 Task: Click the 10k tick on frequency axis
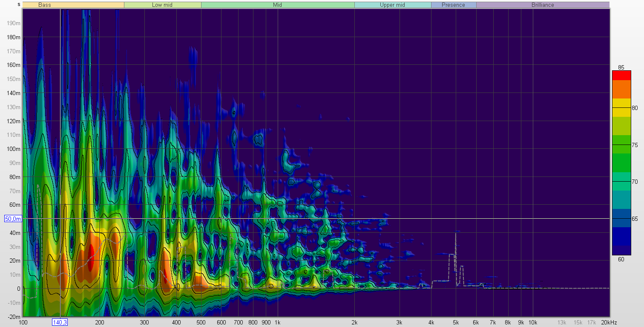pos(532,322)
